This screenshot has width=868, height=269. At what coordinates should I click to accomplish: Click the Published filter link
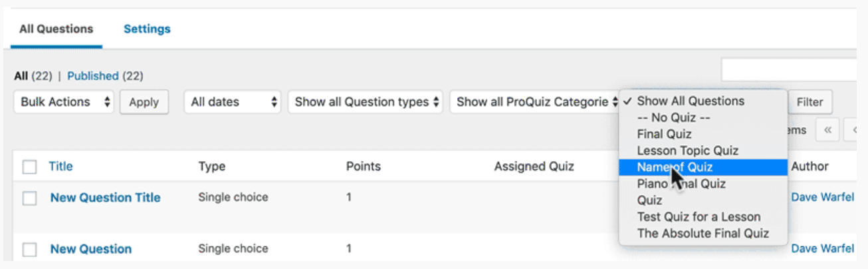(x=92, y=76)
